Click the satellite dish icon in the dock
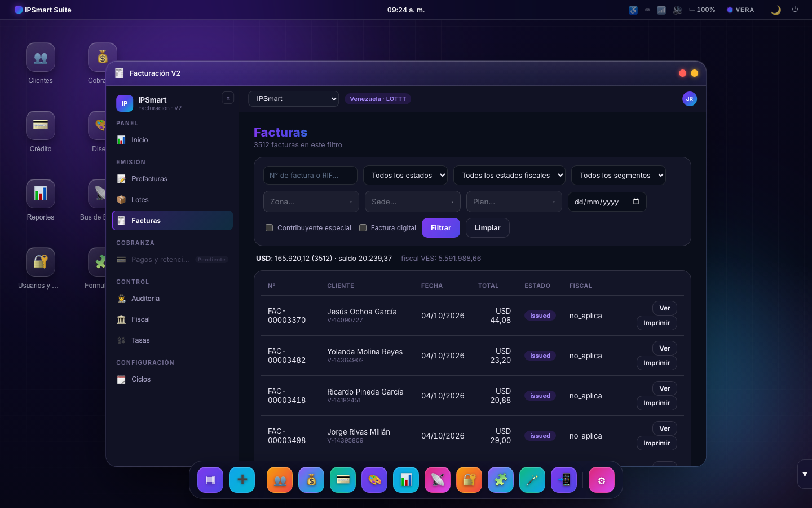 pos(438,480)
